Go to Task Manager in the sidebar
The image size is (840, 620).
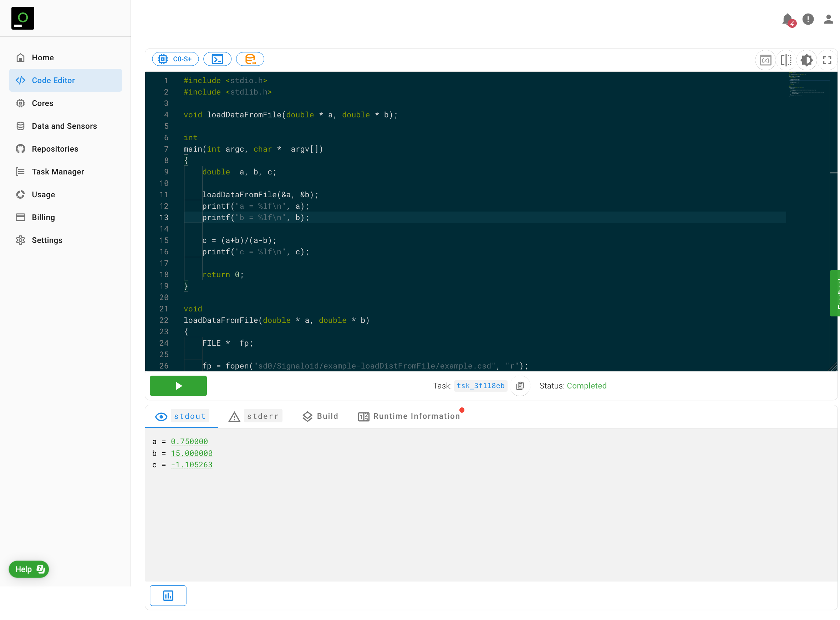pyautogui.click(x=57, y=172)
